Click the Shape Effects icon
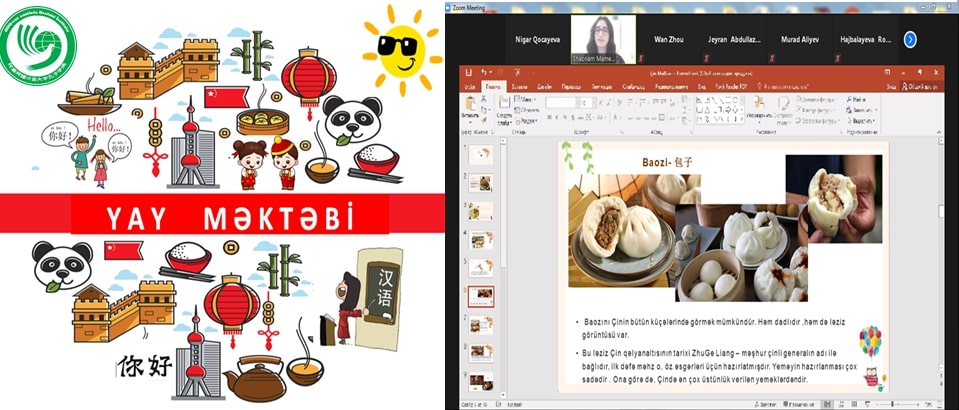Screen dimensions: 959x410 [799, 121]
